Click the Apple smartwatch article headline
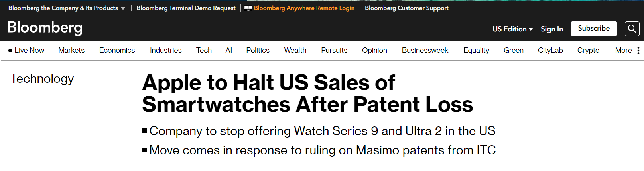Screen dimensions: 644x171 [x=307, y=93]
